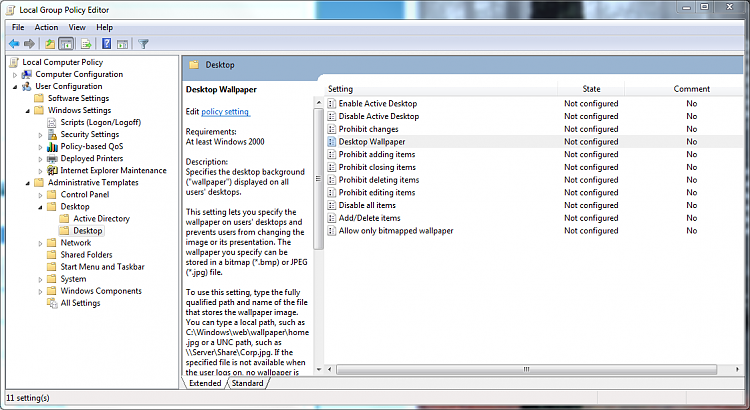The image size is (750, 410).
Task: Select Software Settings in the tree
Action: tap(78, 98)
